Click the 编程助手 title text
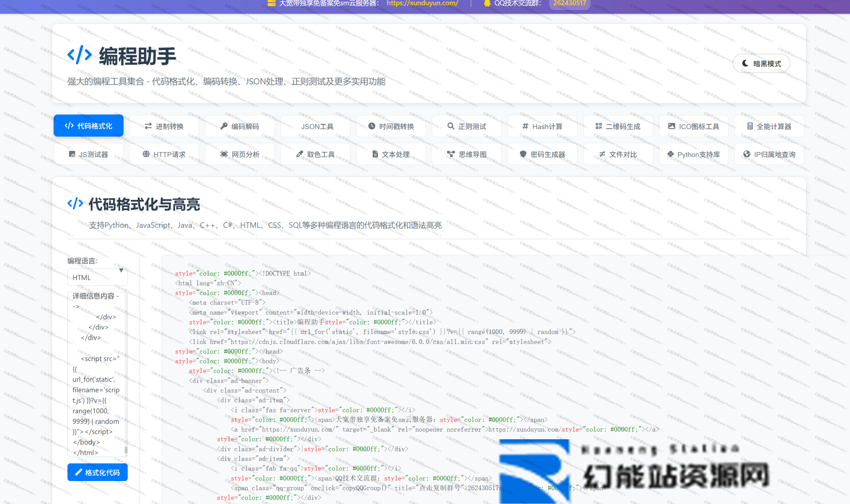Screen dimensions: 850x504 [x=137, y=56]
